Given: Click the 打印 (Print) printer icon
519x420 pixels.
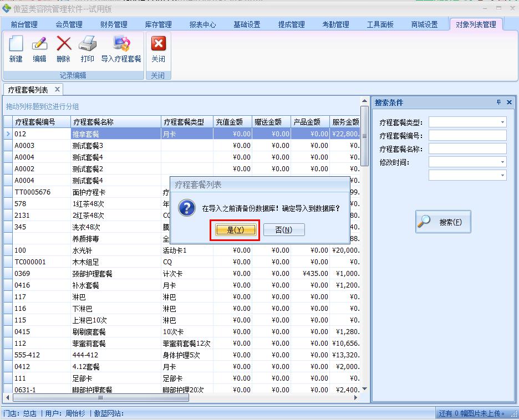Looking at the screenshot, I should coord(88,44).
